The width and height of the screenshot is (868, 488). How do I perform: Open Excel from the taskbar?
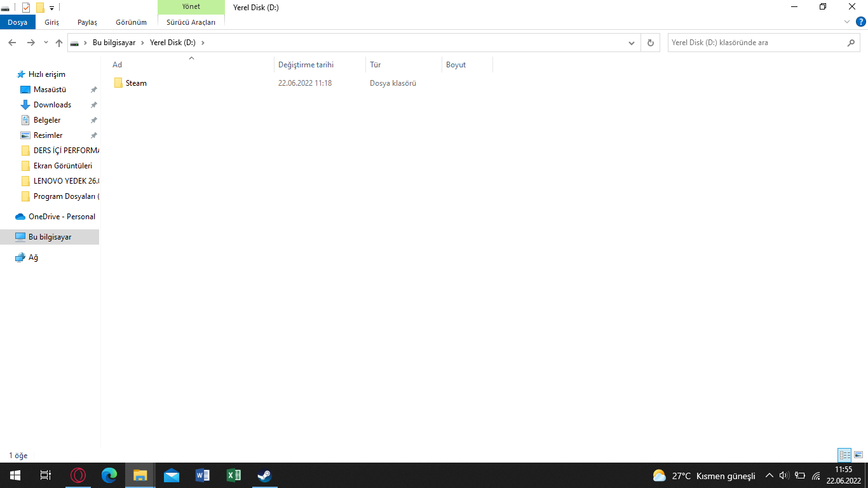pos(234,475)
